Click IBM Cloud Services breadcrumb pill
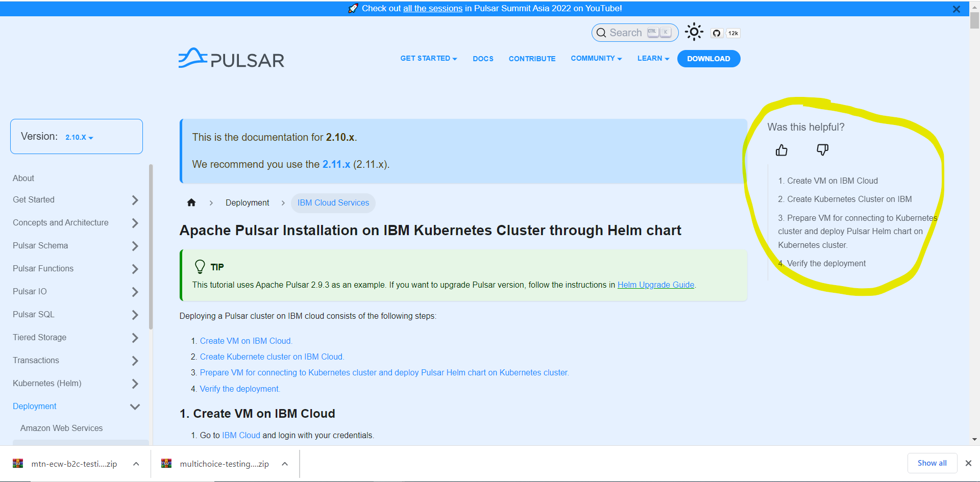Screen dimensions: 980x482 pos(333,202)
